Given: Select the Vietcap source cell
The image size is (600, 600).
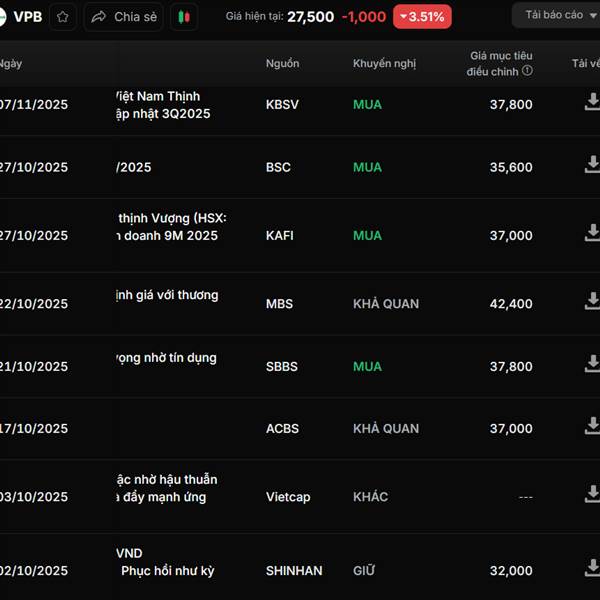Looking at the screenshot, I should (x=288, y=497).
